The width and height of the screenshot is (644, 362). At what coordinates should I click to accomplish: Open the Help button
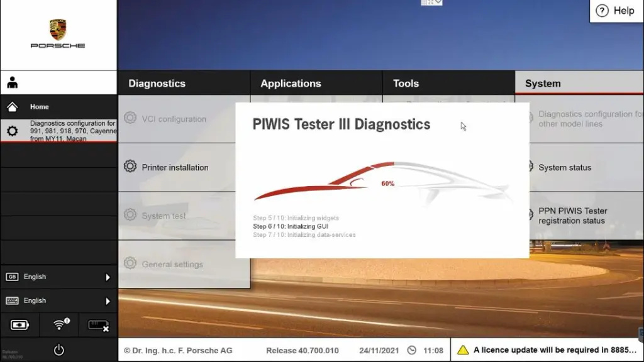pos(616,11)
